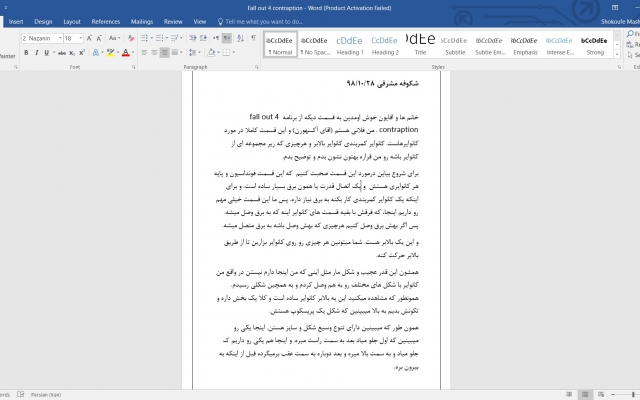Apply strikethrough formatting (abc icon)
This screenshot has width=640, height=400.
coord(62,53)
